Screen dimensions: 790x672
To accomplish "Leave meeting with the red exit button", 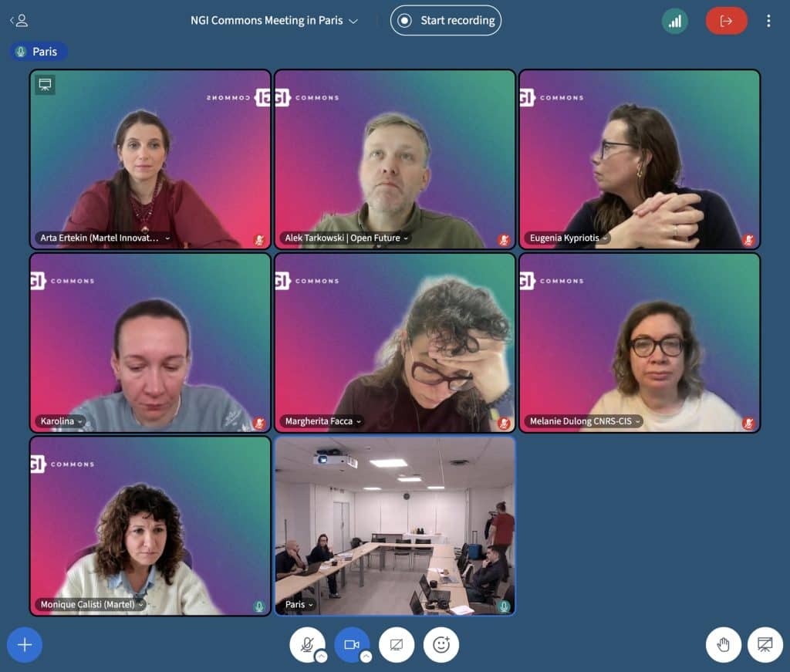I will click(726, 21).
